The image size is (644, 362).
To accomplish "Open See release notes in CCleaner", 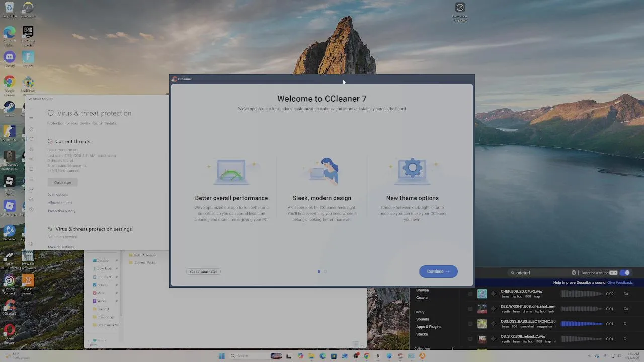I will [203, 271].
